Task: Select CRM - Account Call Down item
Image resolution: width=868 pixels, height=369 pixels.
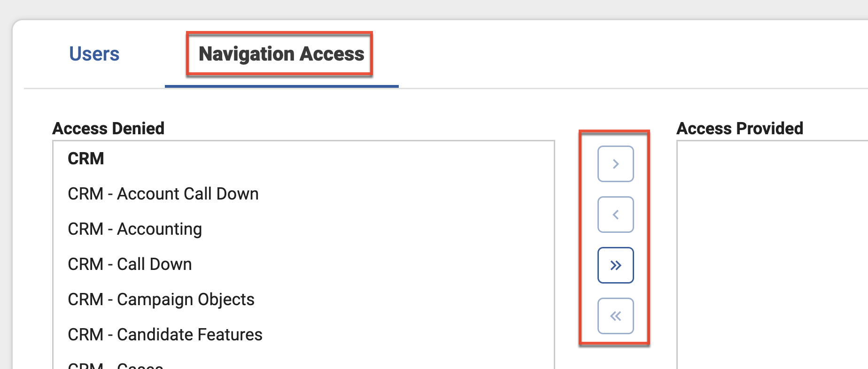Action: point(163,194)
